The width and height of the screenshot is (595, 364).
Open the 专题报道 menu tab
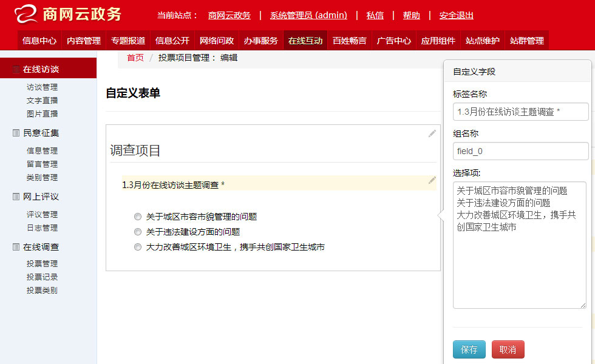coord(128,40)
